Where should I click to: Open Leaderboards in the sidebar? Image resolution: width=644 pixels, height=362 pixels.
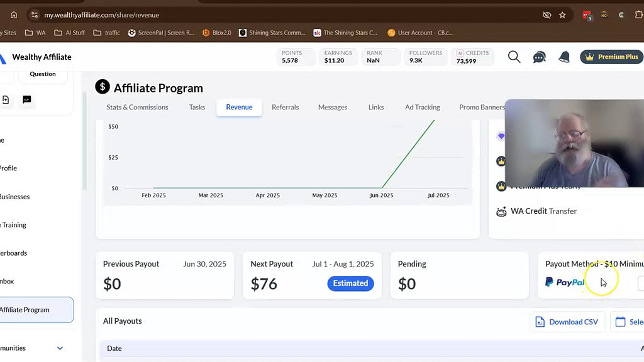click(14, 253)
